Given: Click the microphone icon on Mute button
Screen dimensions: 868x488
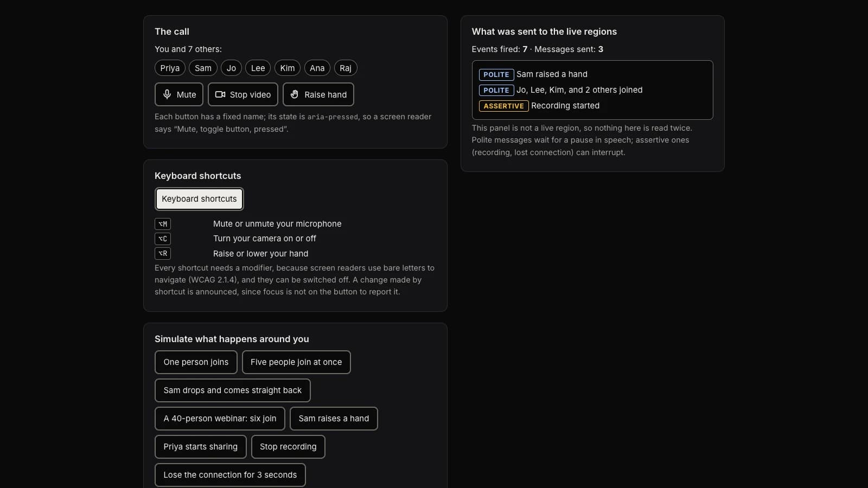Looking at the screenshot, I should coord(167,94).
